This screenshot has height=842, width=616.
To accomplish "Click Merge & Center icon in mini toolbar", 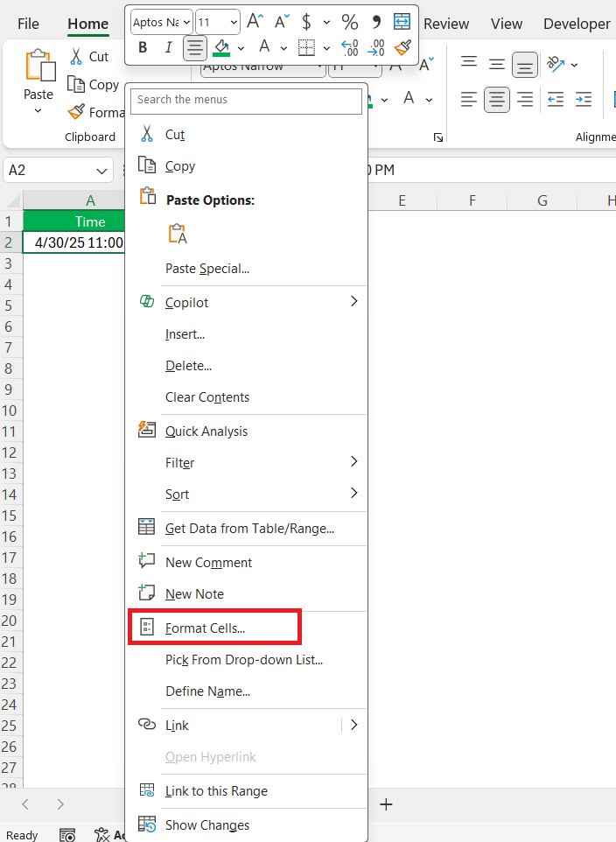I will [402, 22].
